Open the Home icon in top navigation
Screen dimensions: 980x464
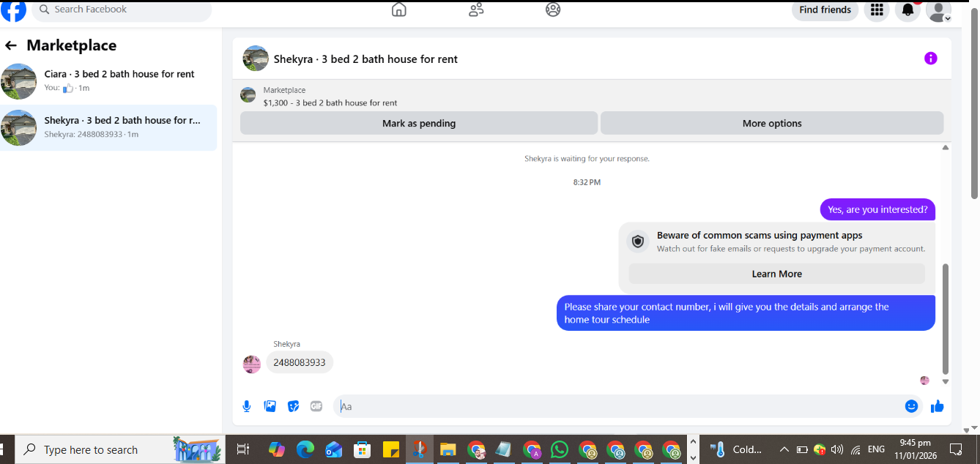[x=399, y=10]
